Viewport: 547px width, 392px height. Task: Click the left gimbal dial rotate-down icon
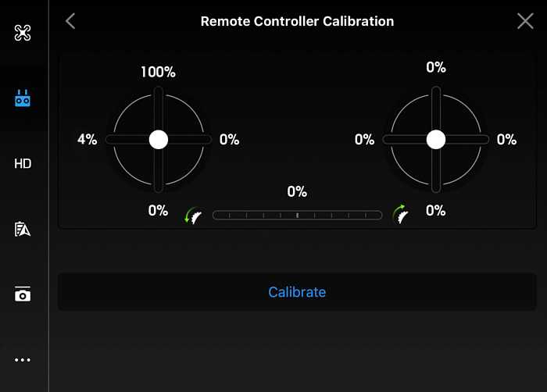coord(193,215)
